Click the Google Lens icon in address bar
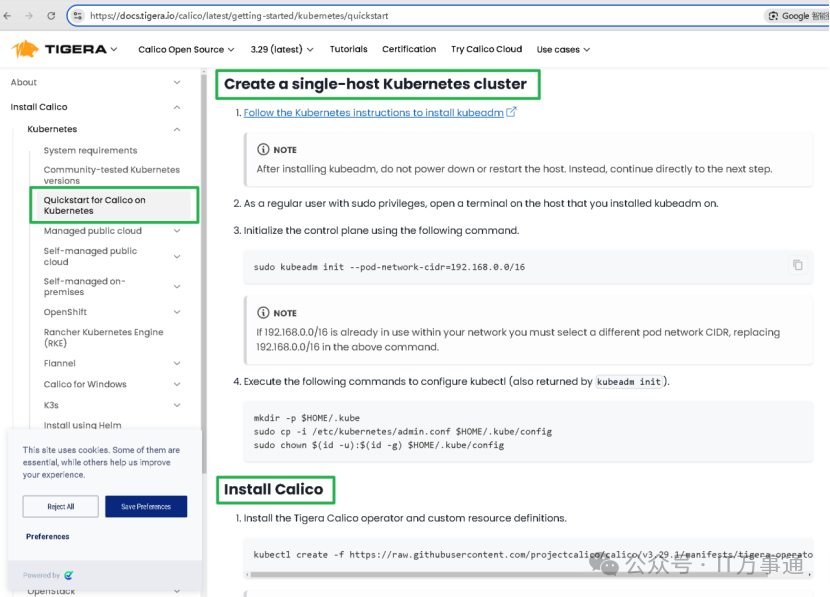The height and width of the screenshot is (597, 830). tap(773, 16)
